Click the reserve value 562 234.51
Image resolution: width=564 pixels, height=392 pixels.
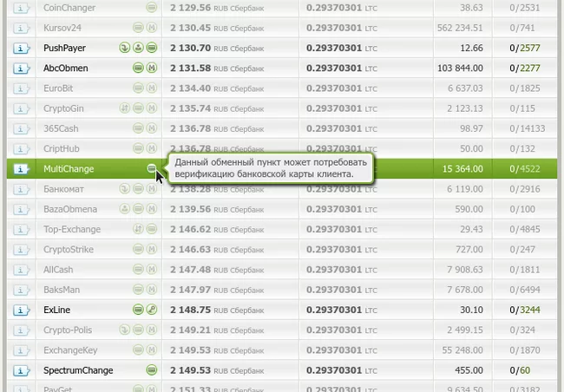460,28
